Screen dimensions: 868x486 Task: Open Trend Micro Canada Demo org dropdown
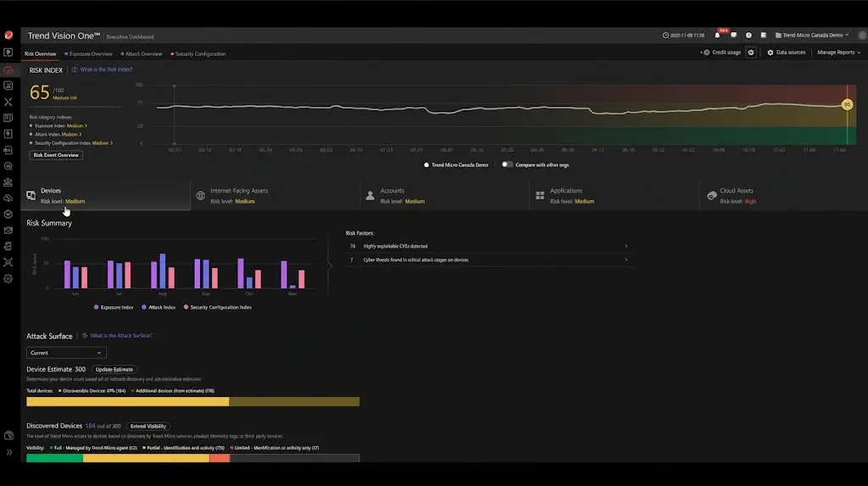click(x=811, y=35)
